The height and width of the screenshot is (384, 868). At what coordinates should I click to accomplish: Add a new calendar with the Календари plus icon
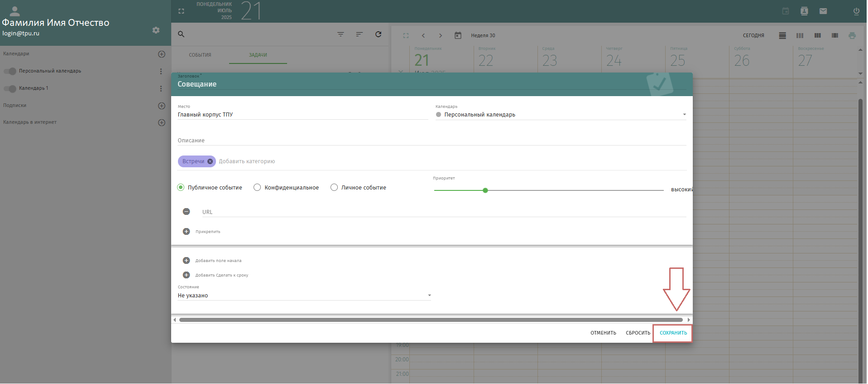(162, 54)
